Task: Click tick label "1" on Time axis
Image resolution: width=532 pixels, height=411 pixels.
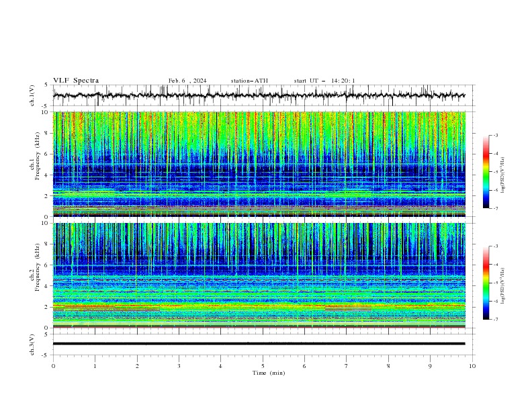Action: [x=95, y=366]
